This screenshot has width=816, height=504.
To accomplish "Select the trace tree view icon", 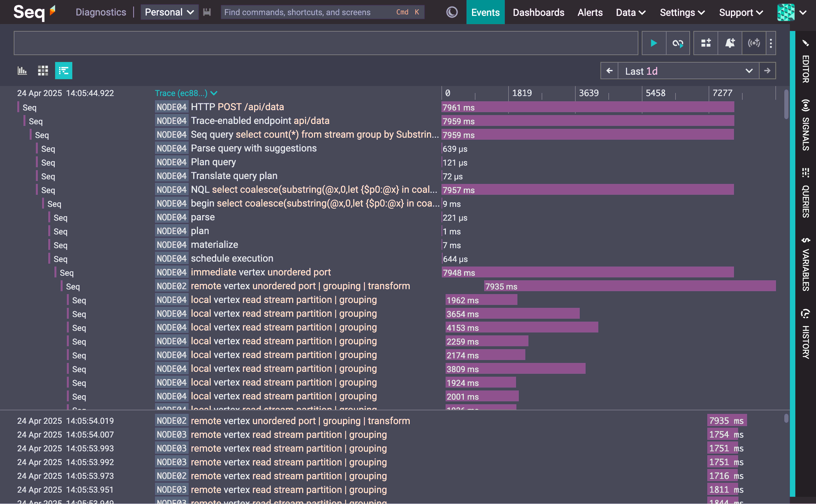I will pyautogui.click(x=64, y=71).
